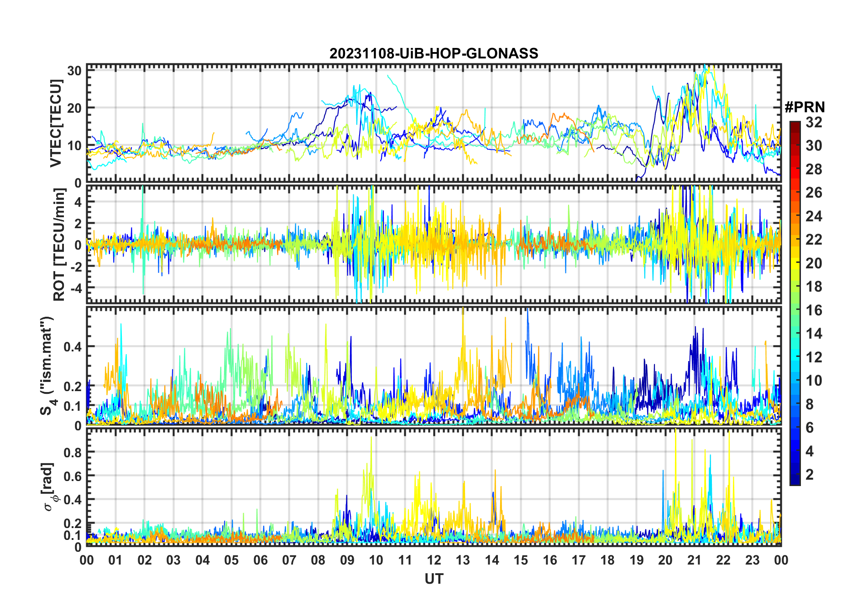Click the sigma-phi [rad] y-axis label
868x607 pixels.
(x=48, y=487)
